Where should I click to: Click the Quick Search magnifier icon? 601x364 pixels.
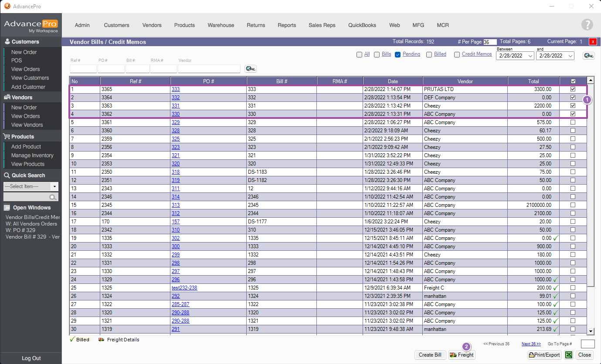(53, 197)
